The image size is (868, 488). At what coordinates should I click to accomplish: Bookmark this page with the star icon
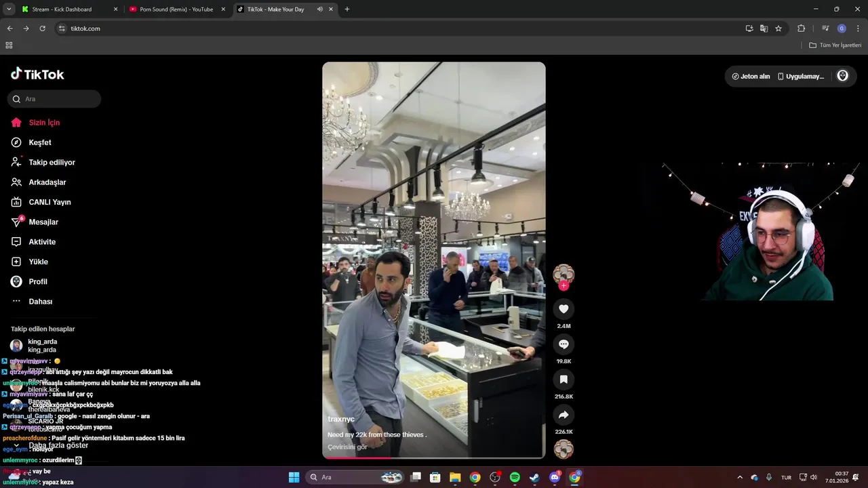click(x=778, y=28)
